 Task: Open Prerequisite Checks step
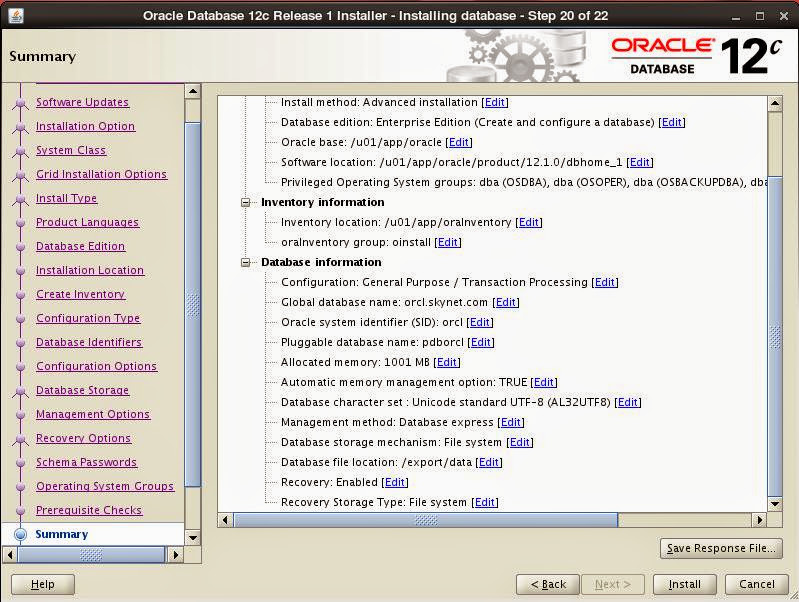point(89,510)
